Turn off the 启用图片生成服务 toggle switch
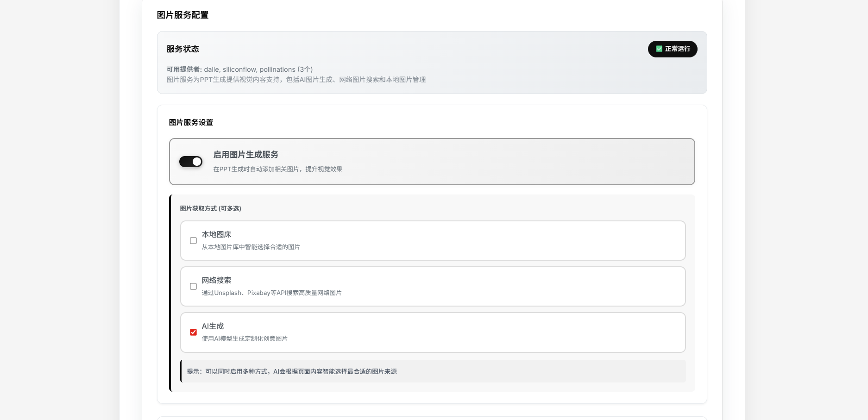Image resolution: width=868 pixels, height=420 pixels. [191, 162]
